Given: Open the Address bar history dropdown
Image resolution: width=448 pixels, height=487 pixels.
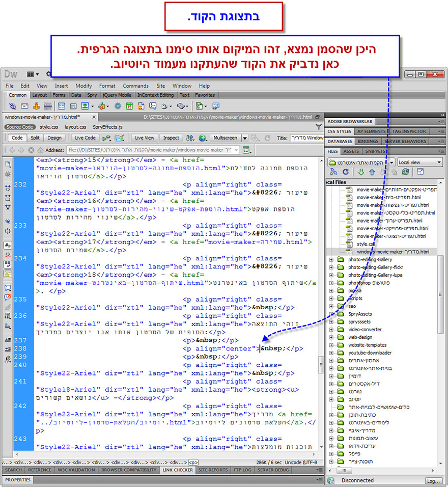Looking at the screenshot, I should tap(237, 150).
